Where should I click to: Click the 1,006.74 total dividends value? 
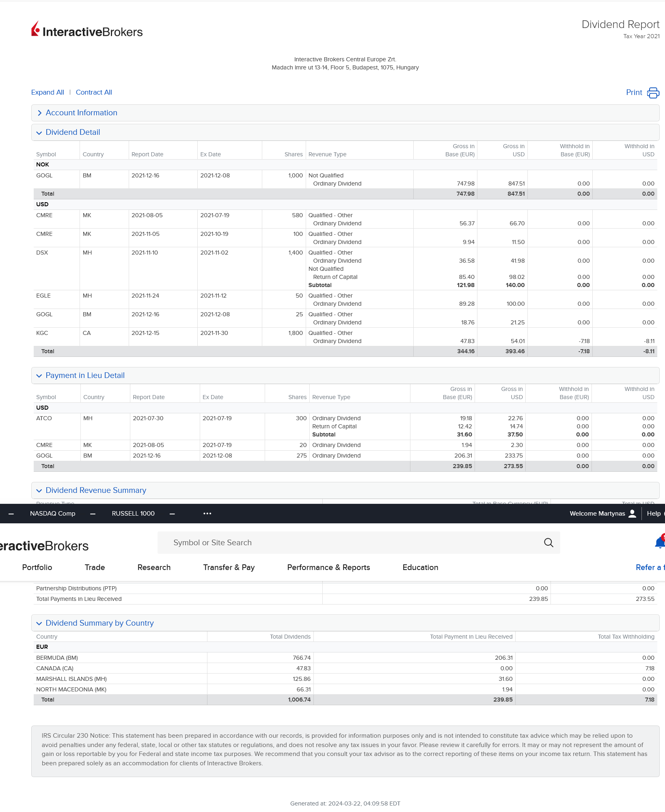(299, 700)
